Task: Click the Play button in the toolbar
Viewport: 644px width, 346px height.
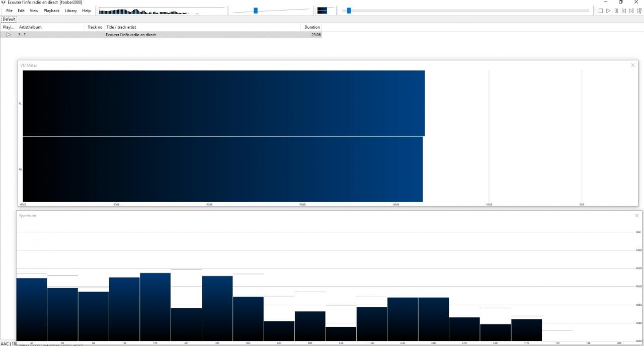Action: click(x=608, y=11)
